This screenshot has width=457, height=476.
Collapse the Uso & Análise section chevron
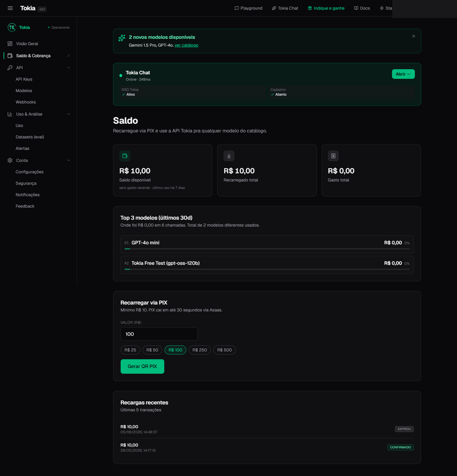69,114
